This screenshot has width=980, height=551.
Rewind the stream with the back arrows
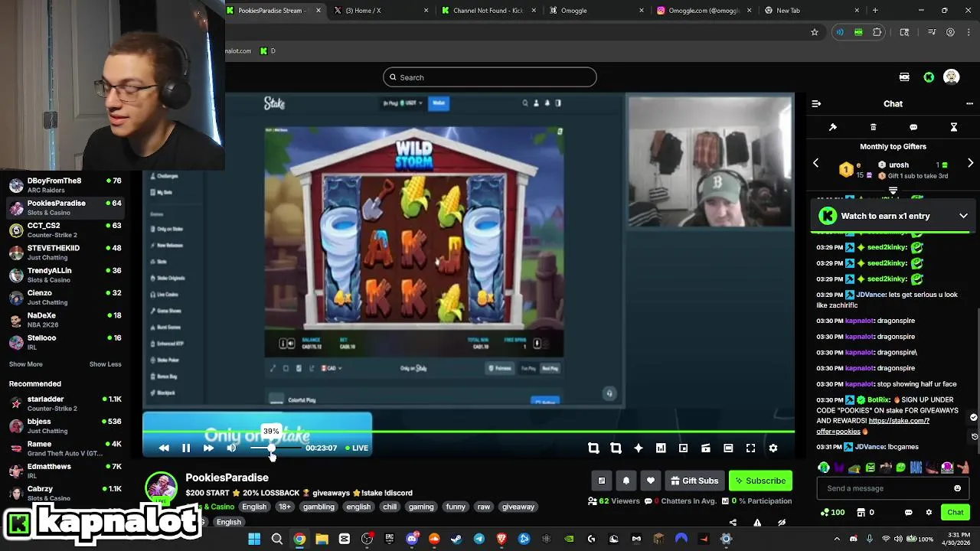(x=164, y=448)
